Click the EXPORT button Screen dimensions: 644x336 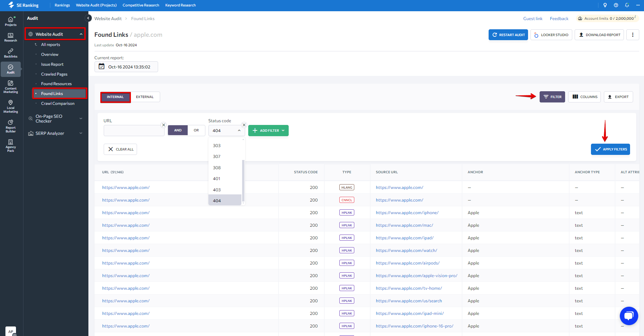618,97
